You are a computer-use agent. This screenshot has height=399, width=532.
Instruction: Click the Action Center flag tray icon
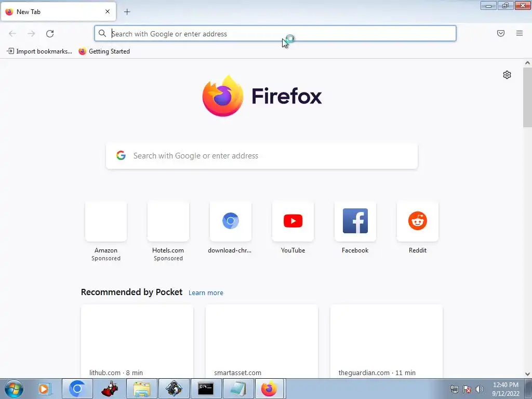(x=467, y=389)
